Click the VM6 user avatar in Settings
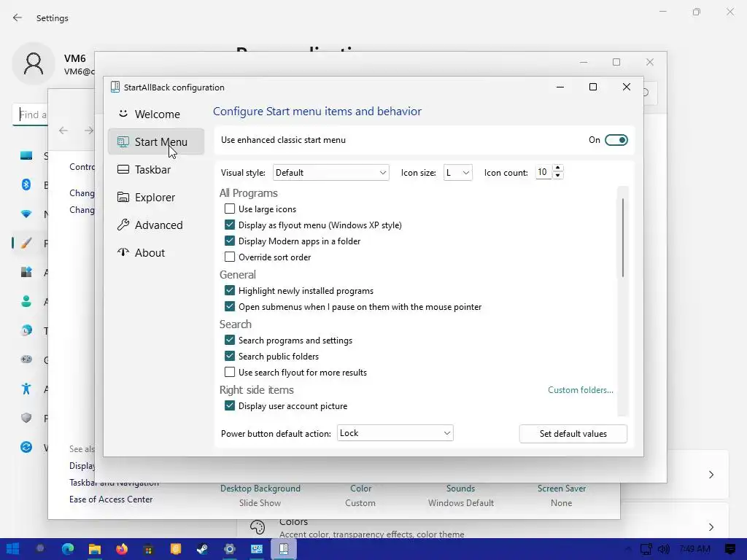This screenshot has width=747, height=560. coord(34,64)
